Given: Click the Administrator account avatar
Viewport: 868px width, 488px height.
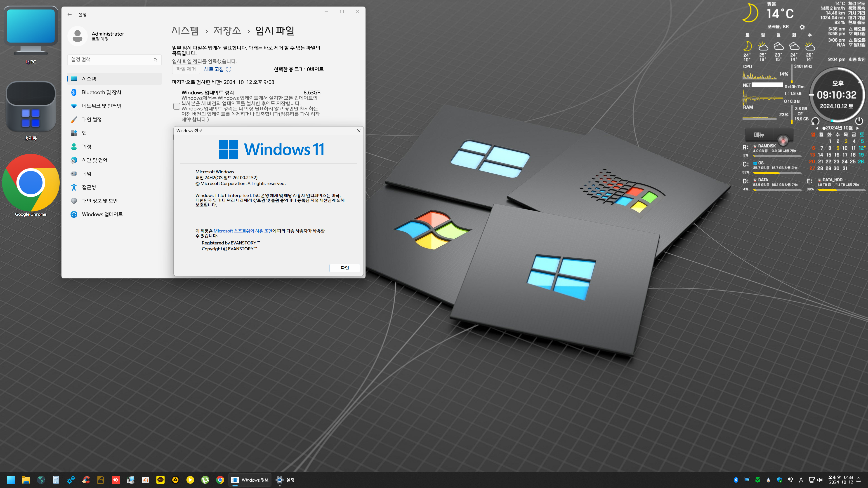Looking at the screenshot, I should tap(78, 36).
